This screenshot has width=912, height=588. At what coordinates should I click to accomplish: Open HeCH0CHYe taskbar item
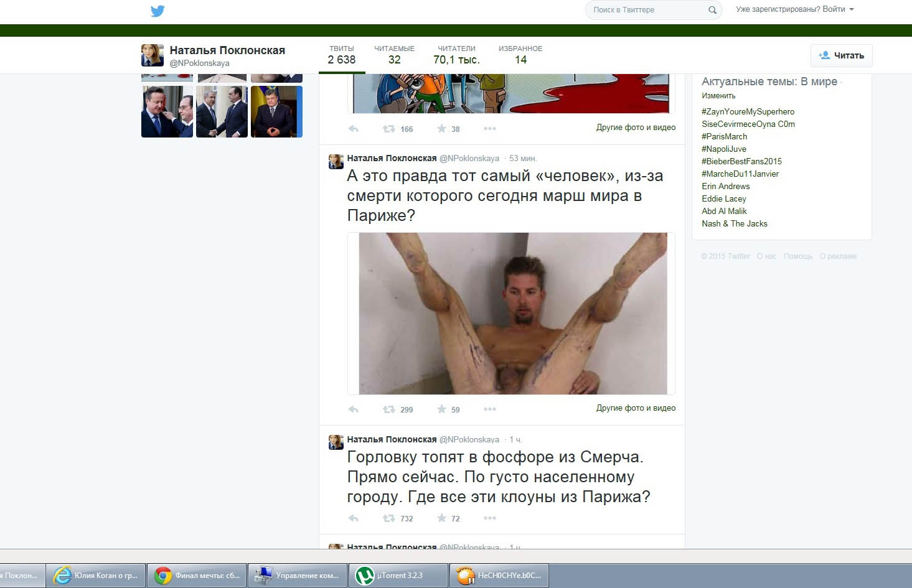pos(499,576)
